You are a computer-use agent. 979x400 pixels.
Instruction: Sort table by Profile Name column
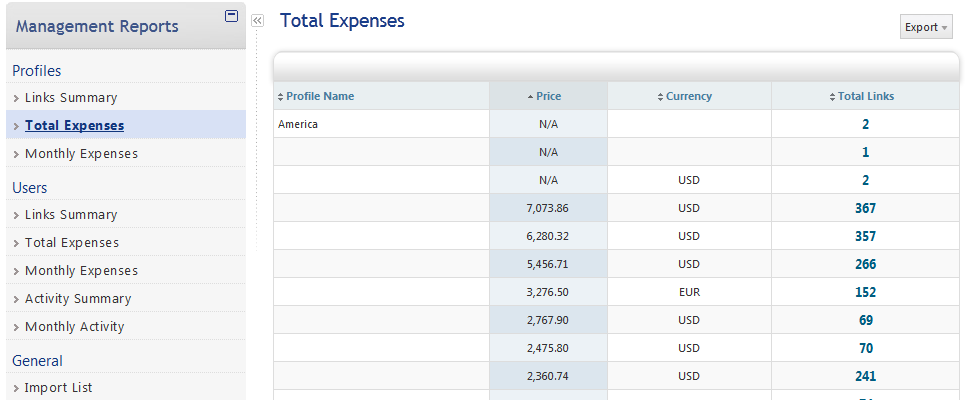tap(320, 96)
